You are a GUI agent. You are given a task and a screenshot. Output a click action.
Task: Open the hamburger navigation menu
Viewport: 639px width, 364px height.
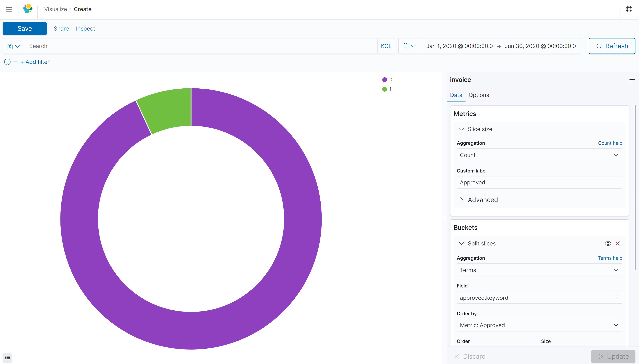pyautogui.click(x=9, y=9)
